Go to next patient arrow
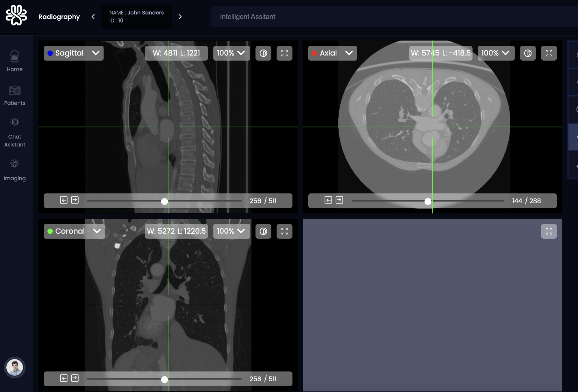The height and width of the screenshot is (392, 578). pyautogui.click(x=180, y=17)
